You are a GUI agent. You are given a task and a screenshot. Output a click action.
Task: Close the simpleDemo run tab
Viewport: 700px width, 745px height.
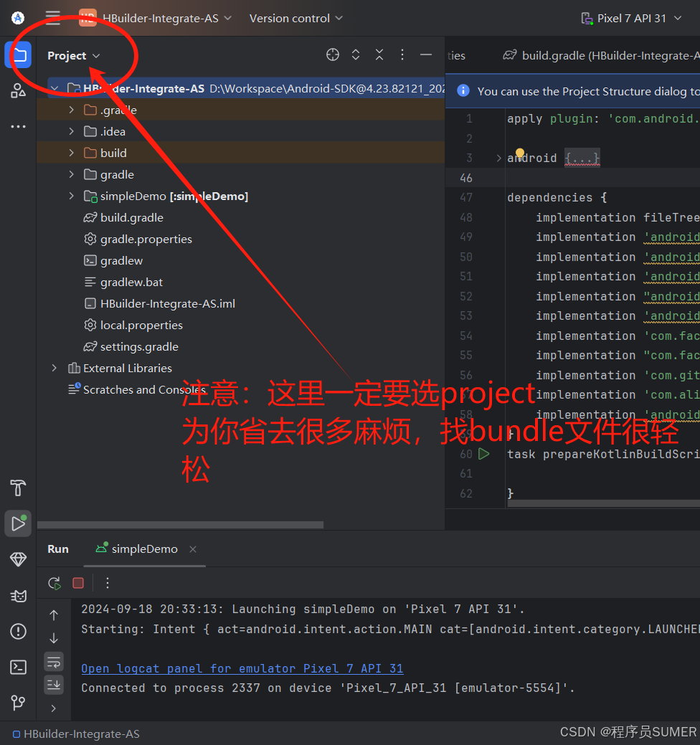[x=193, y=549]
